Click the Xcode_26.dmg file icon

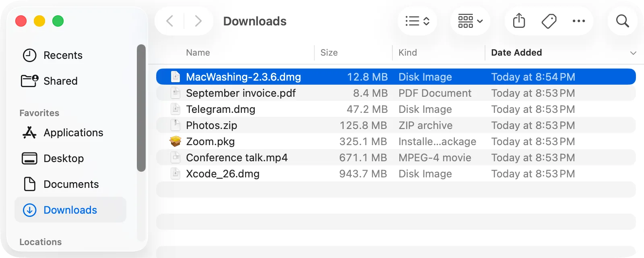tap(175, 173)
